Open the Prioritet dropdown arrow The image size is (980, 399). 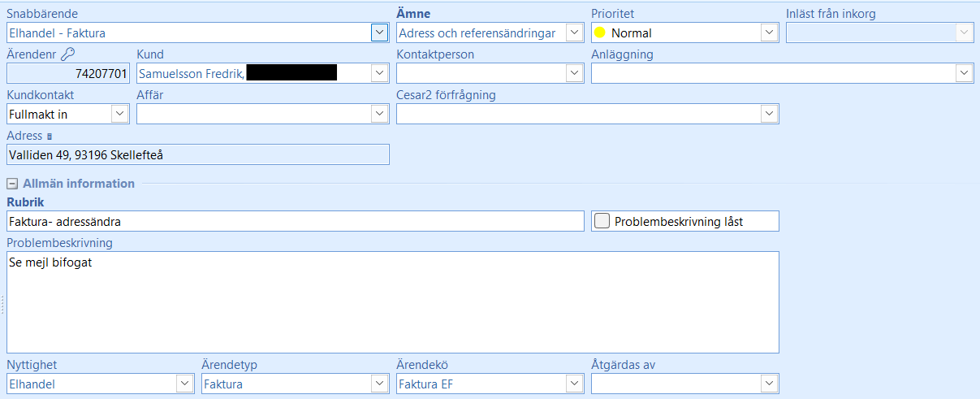(x=769, y=33)
